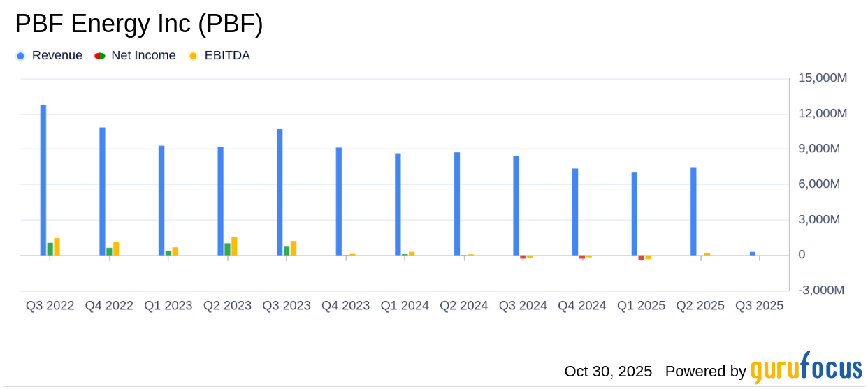Click the Q3 2023 blue revenue bar
This screenshot has height=389, width=868.
point(280,191)
